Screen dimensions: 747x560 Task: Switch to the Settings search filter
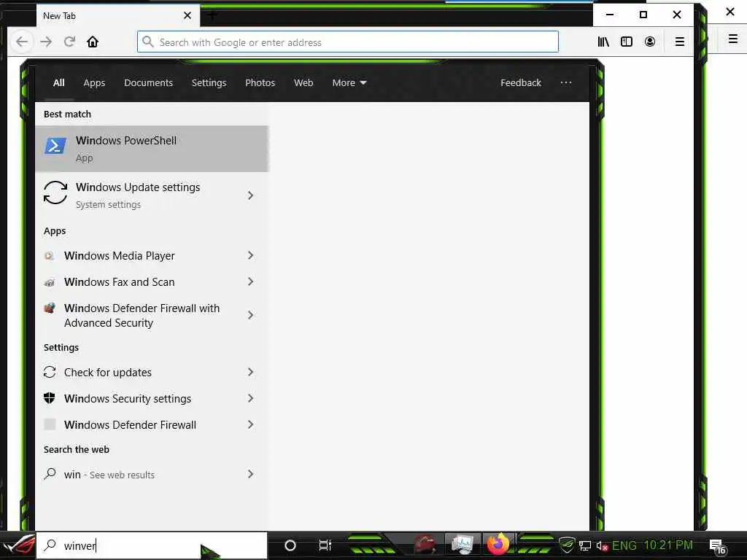pos(209,83)
